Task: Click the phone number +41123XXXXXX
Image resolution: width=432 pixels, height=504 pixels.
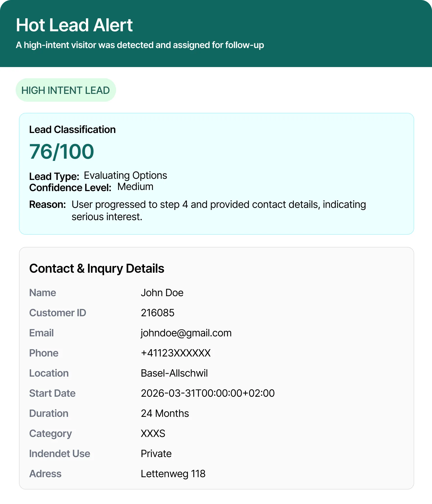Action: tap(176, 353)
